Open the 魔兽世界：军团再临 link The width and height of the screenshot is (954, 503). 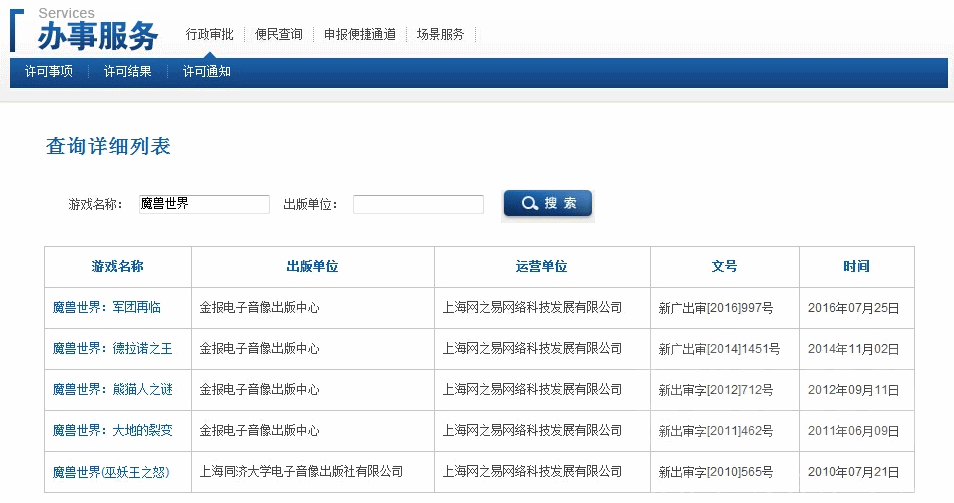106,308
